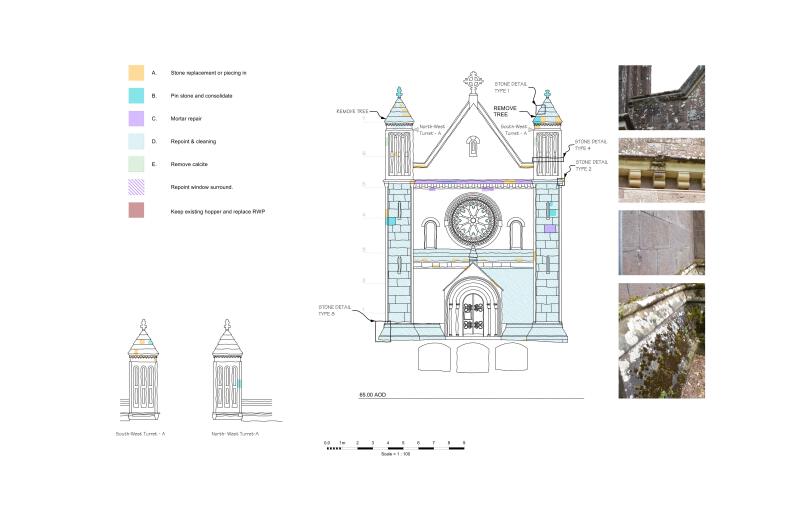Click the 'STONE DETAIL TYPE 1' annotation

[510, 87]
